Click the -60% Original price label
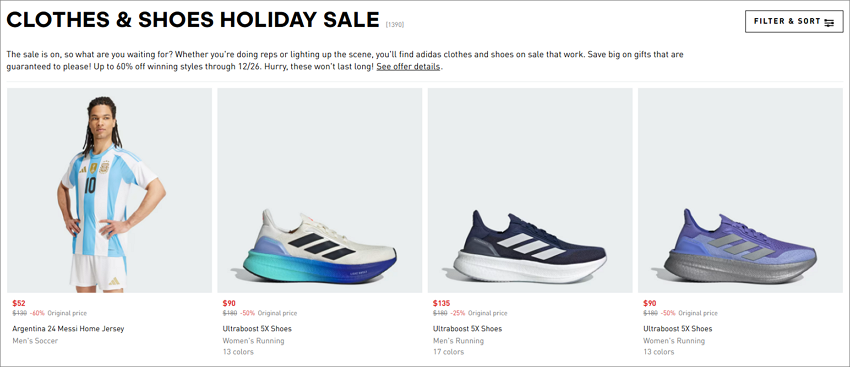This screenshot has height=367, width=850. (58, 313)
